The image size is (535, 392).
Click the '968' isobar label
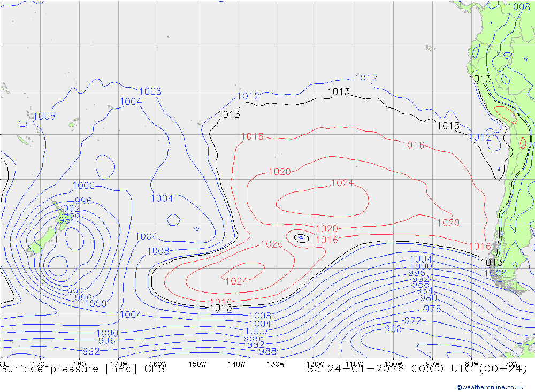point(393,329)
